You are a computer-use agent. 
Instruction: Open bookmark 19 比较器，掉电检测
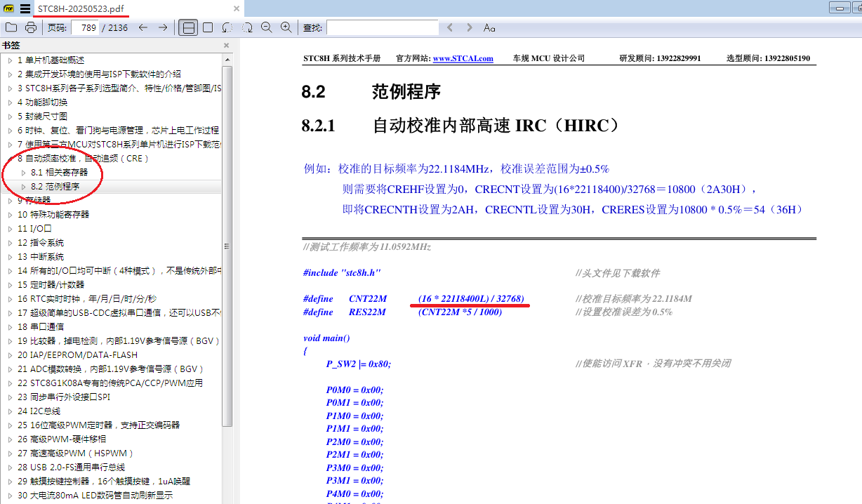pyautogui.click(x=119, y=340)
